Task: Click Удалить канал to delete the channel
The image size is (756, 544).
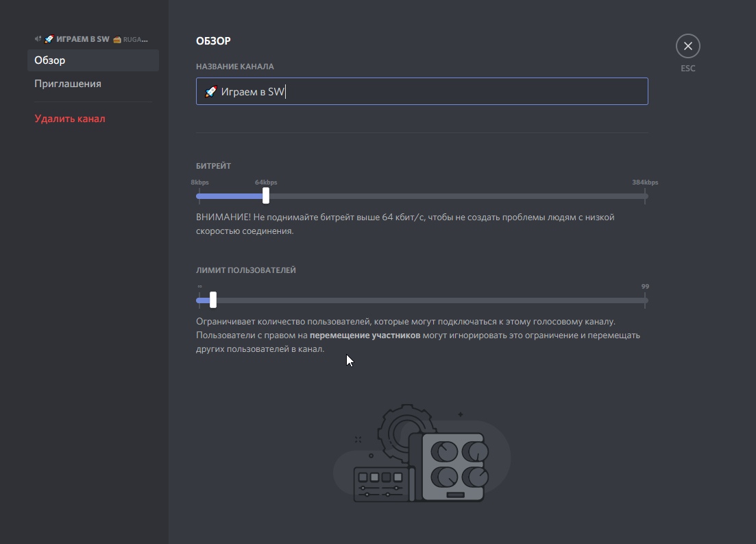Action: 70,119
